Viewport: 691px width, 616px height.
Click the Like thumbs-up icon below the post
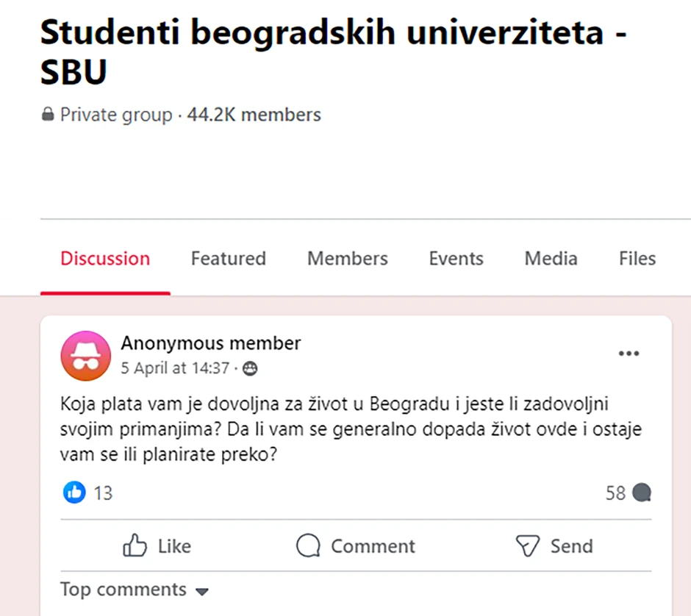click(x=135, y=545)
